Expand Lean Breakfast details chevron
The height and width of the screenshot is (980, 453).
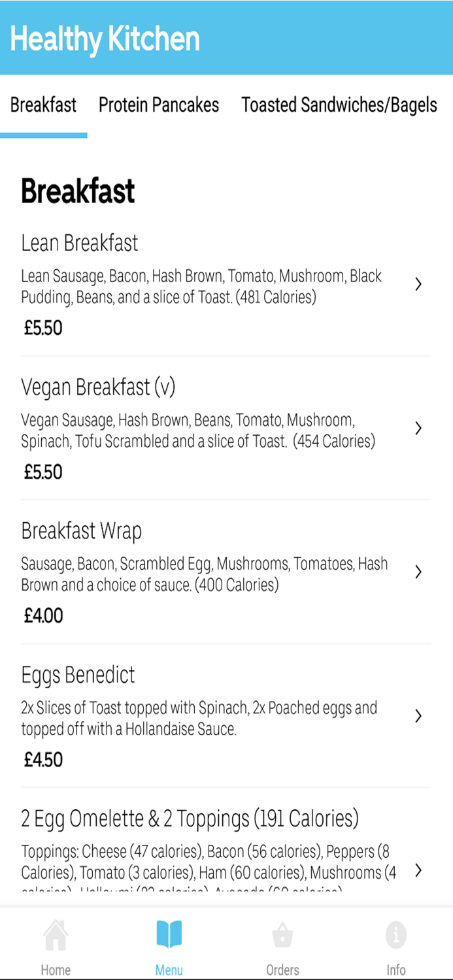point(418,284)
